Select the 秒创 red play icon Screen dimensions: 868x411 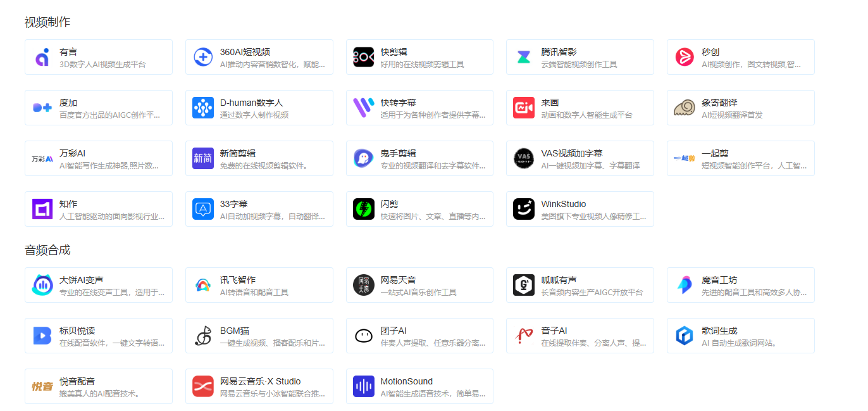684,57
